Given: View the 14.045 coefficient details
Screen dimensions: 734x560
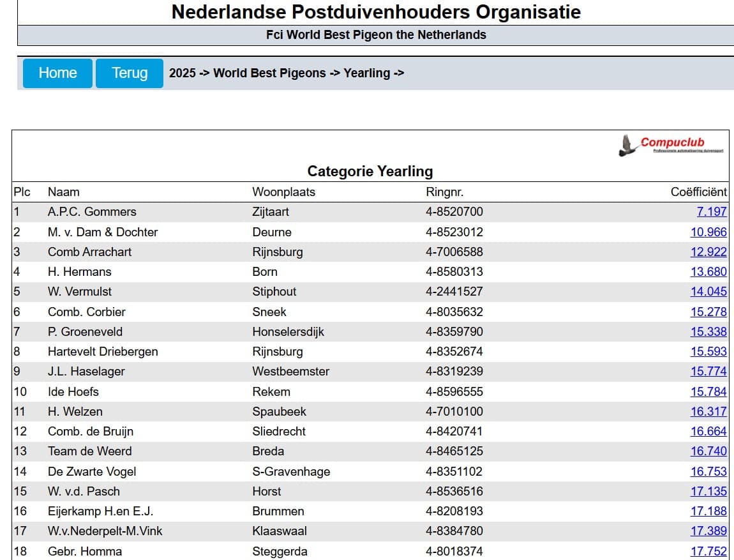Looking at the screenshot, I should (x=708, y=292).
